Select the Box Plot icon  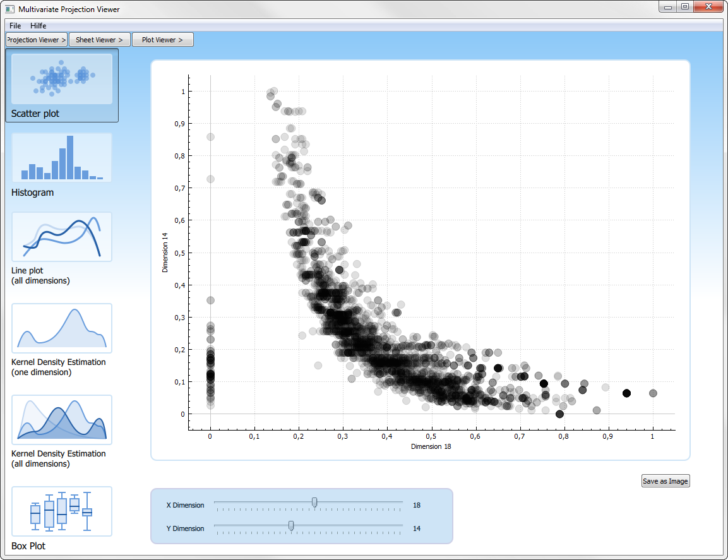click(x=61, y=511)
